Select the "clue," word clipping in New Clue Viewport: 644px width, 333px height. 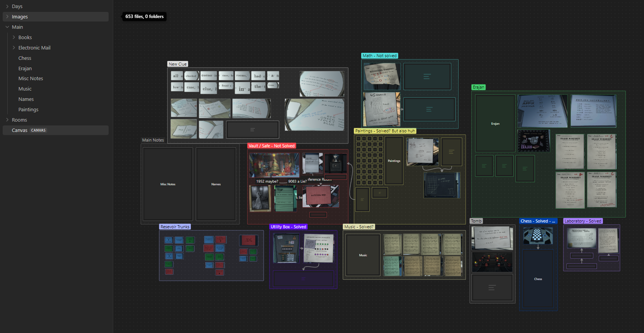click(x=208, y=89)
